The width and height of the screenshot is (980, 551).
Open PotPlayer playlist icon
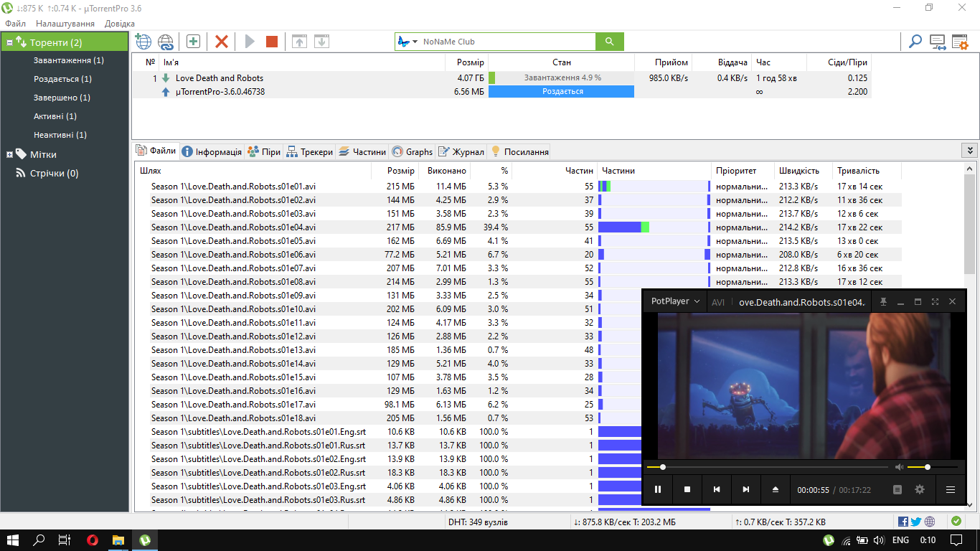(x=897, y=489)
